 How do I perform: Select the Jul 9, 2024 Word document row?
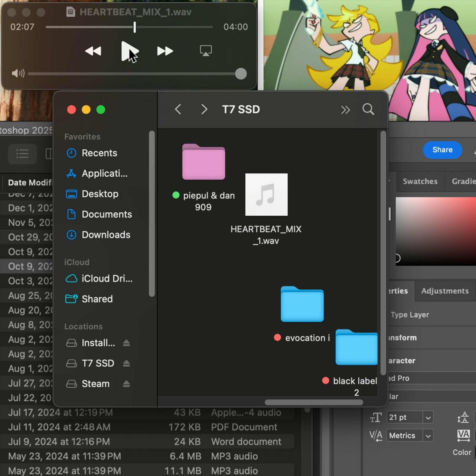[x=147, y=442]
